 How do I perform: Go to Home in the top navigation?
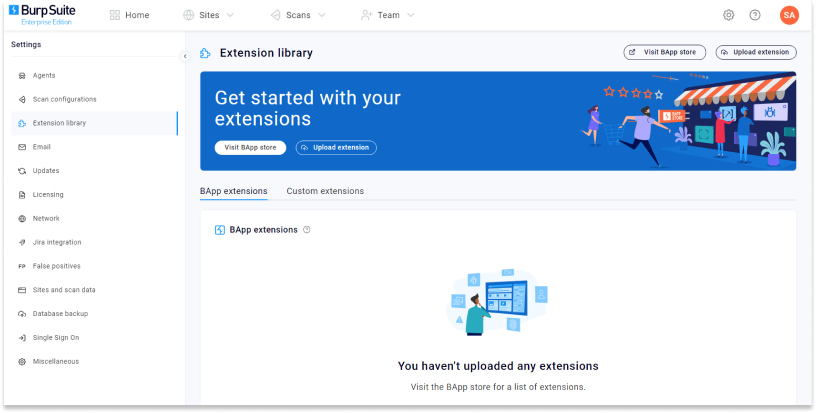(x=130, y=15)
